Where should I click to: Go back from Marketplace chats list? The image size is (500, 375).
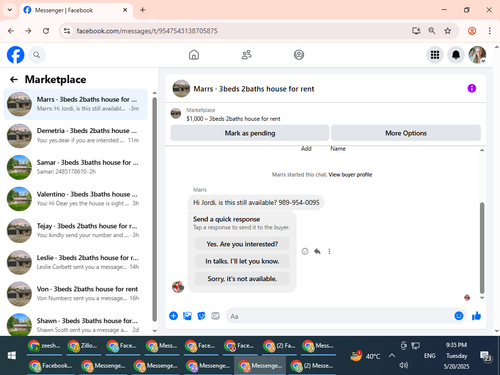(14, 79)
